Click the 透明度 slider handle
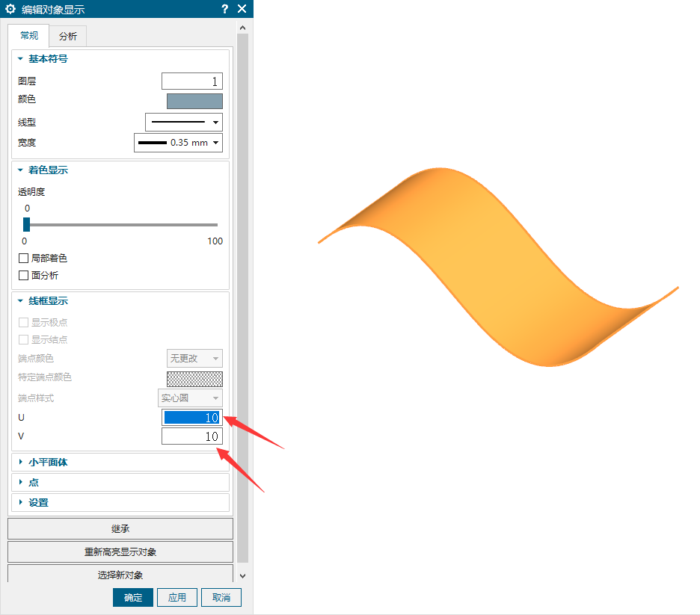700x615 pixels. (x=26, y=224)
